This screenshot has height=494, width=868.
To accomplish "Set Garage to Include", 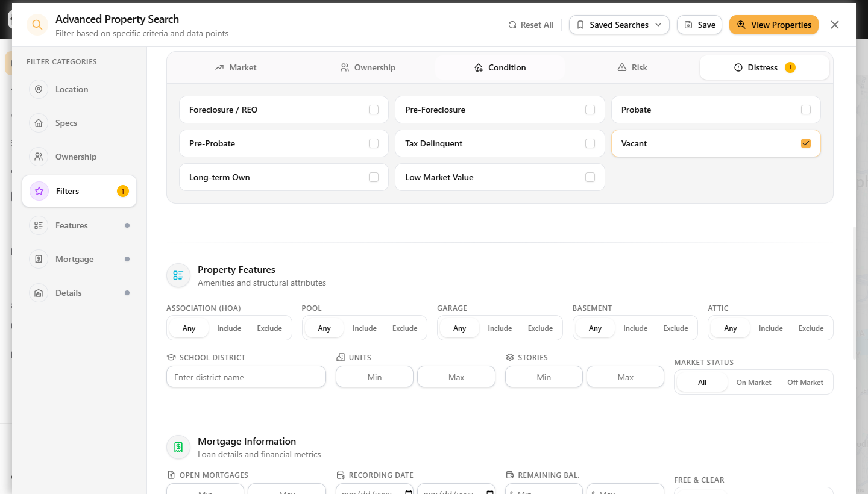I will coord(500,328).
